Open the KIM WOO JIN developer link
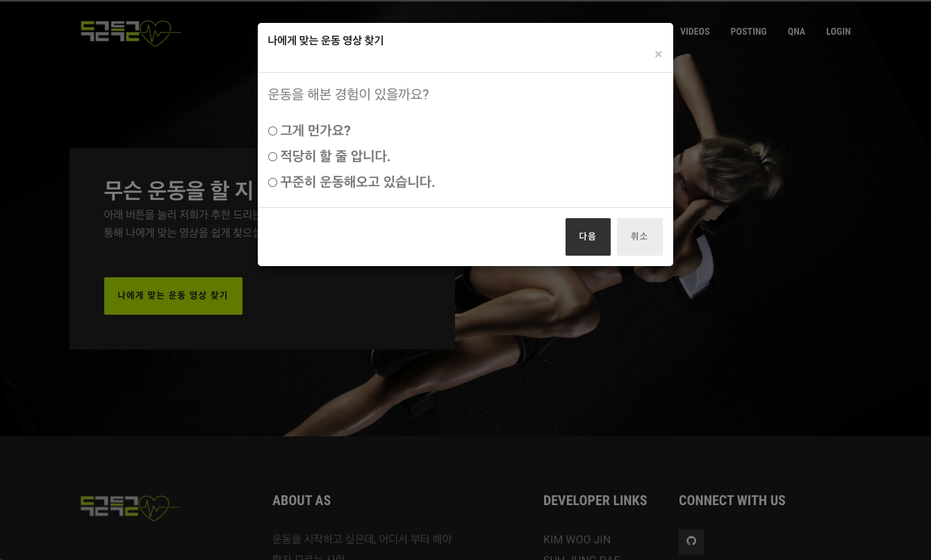The width and height of the screenshot is (931, 560). click(577, 540)
